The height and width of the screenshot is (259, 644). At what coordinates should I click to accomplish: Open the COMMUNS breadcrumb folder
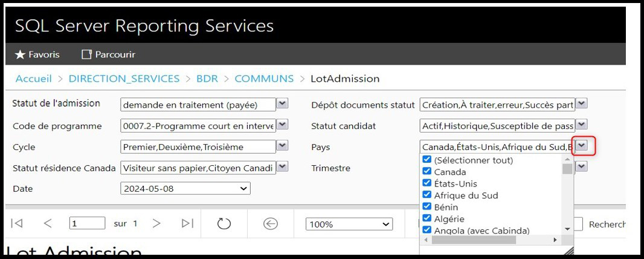[264, 79]
